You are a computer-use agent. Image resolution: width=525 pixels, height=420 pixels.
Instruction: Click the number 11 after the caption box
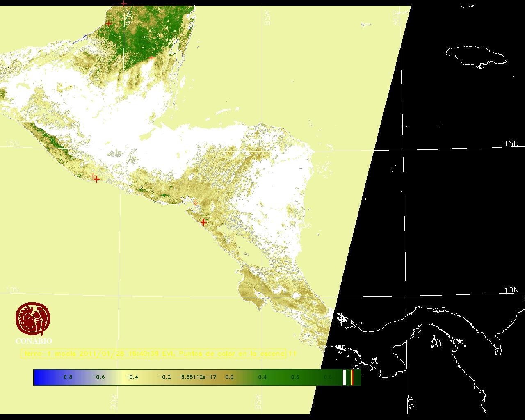click(x=292, y=354)
